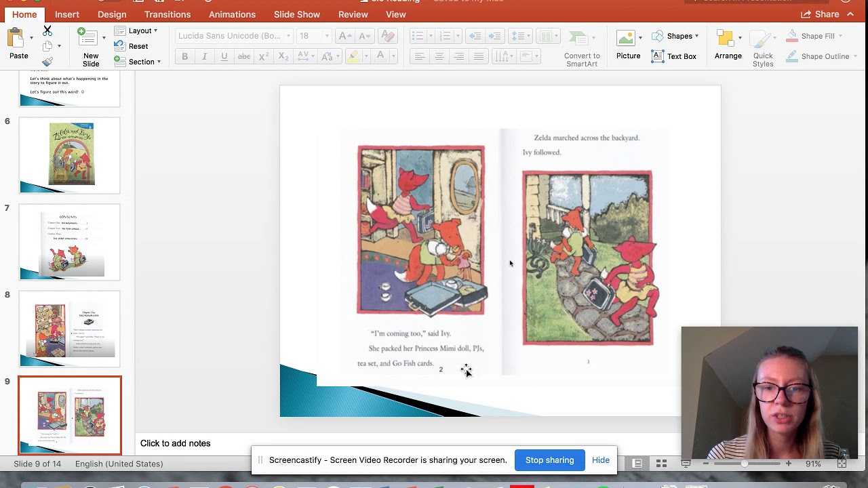Select the Format Painter brush icon

[47, 62]
